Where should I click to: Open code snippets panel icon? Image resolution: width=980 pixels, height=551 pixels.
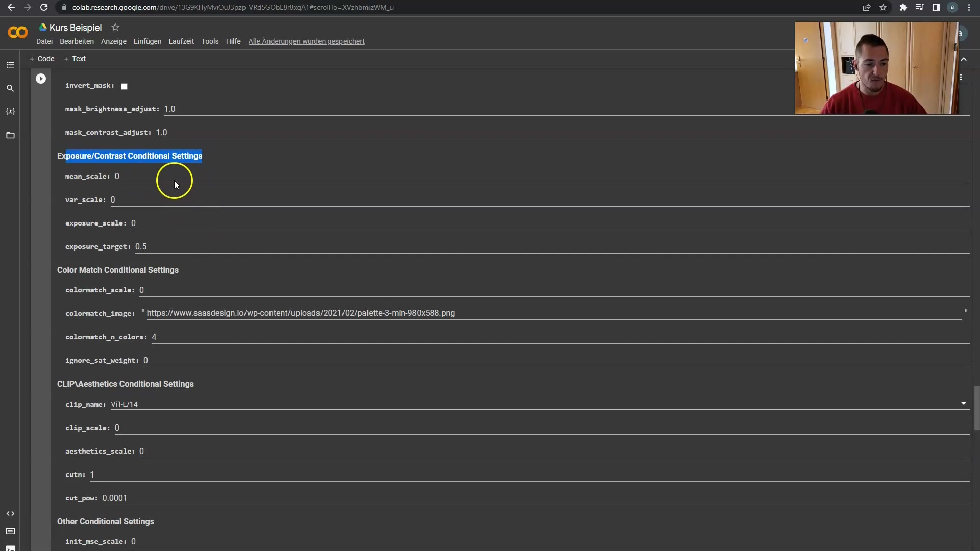pyautogui.click(x=10, y=513)
